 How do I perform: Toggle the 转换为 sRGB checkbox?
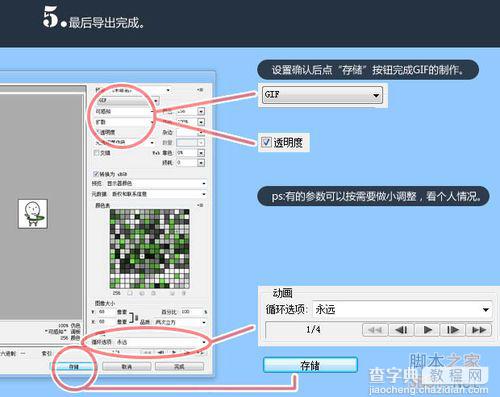pos(96,174)
